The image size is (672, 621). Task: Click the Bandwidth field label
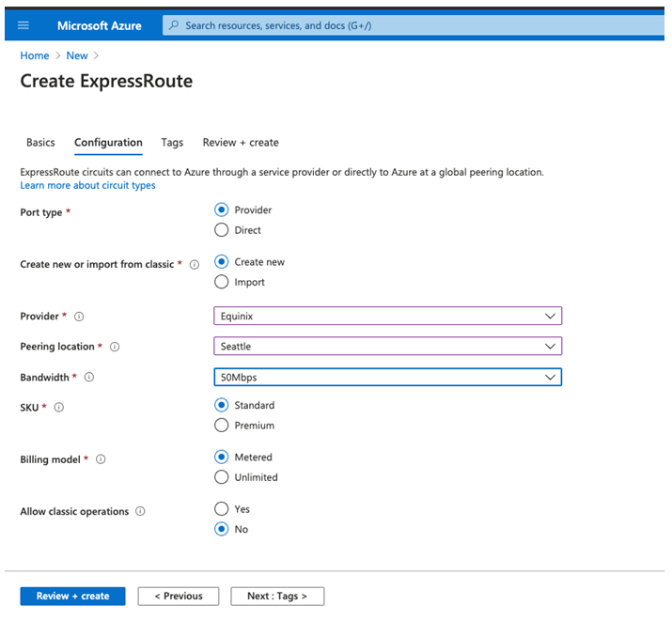(x=44, y=378)
